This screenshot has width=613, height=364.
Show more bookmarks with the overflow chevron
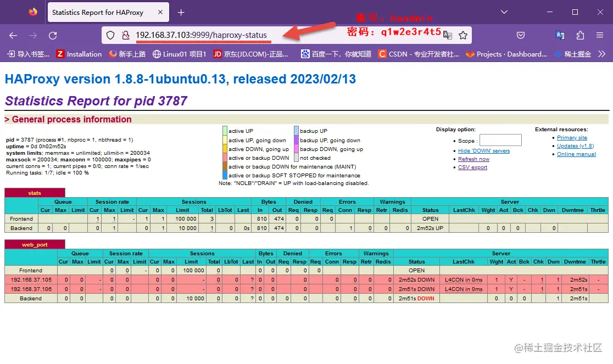tap(602, 54)
